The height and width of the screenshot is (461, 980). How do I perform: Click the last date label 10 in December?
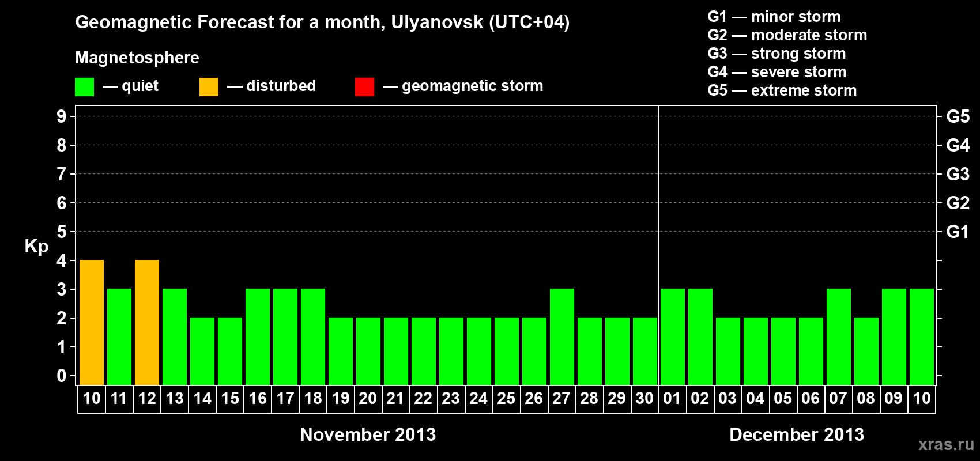tap(921, 398)
